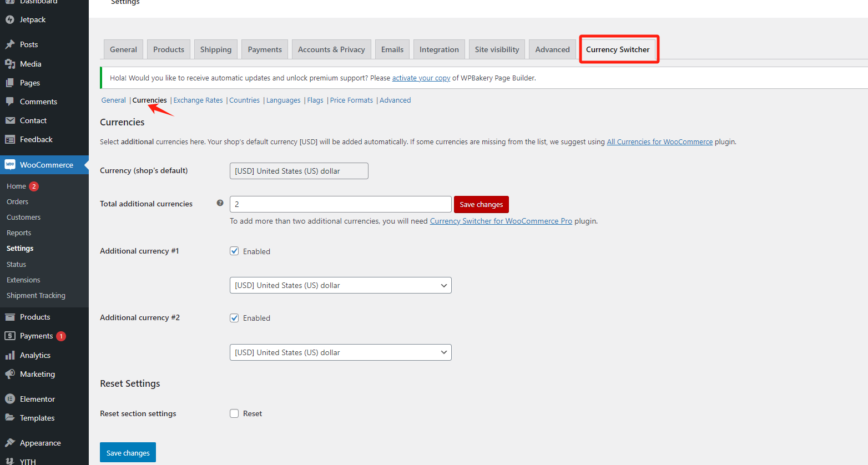Open Media via its sidebar icon
Image resolution: width=868 pixels, height=465 pixels.
pos(10,64)
